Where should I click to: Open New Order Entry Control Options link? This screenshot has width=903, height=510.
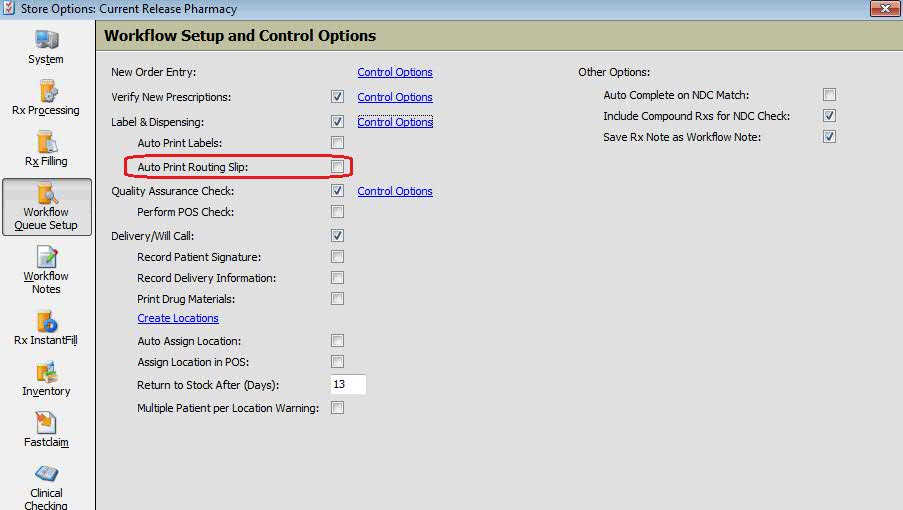(395, 72)
